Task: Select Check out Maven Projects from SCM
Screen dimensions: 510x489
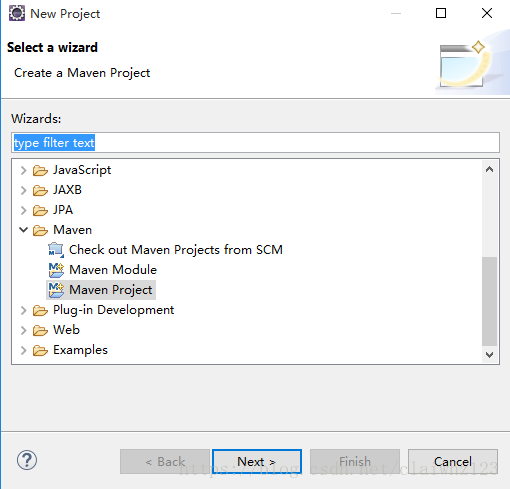Action: pyautogui.click(x=176, y=250)
